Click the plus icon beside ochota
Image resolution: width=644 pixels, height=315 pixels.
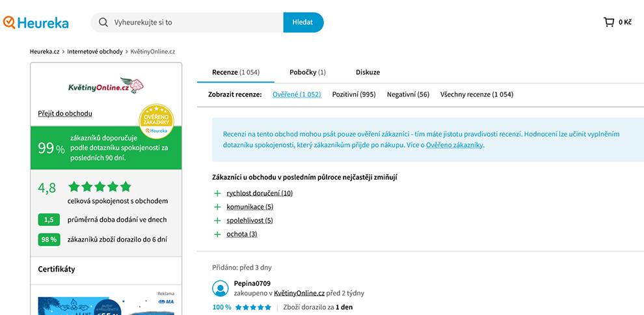coord(217,234)
